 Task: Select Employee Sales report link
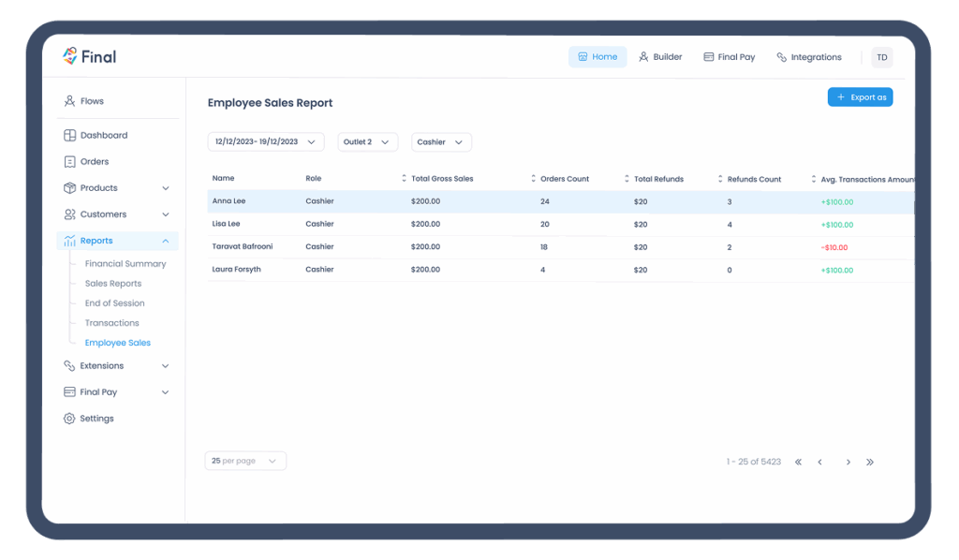coord(117,343)
